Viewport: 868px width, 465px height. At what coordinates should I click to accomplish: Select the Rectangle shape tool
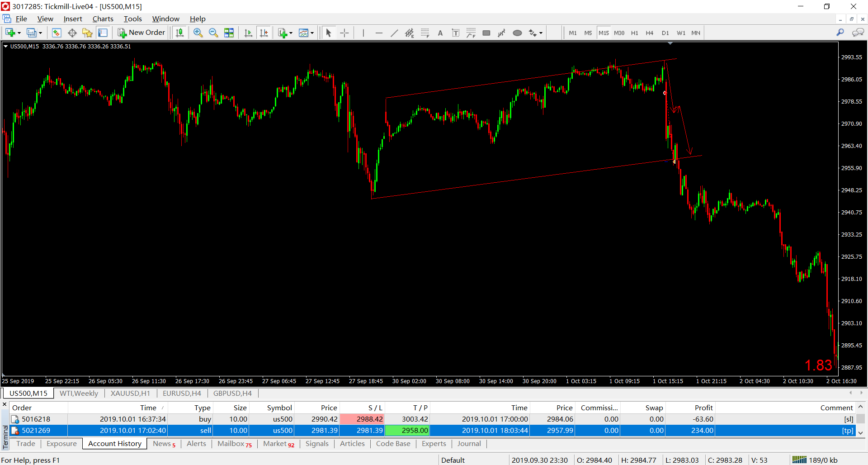click(x=486, y=33)
